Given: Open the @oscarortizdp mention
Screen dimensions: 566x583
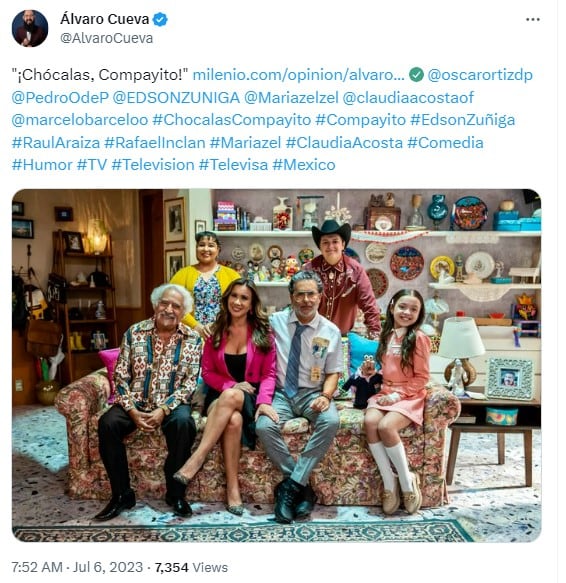Looking at the screenshot, I should point(480,75).
